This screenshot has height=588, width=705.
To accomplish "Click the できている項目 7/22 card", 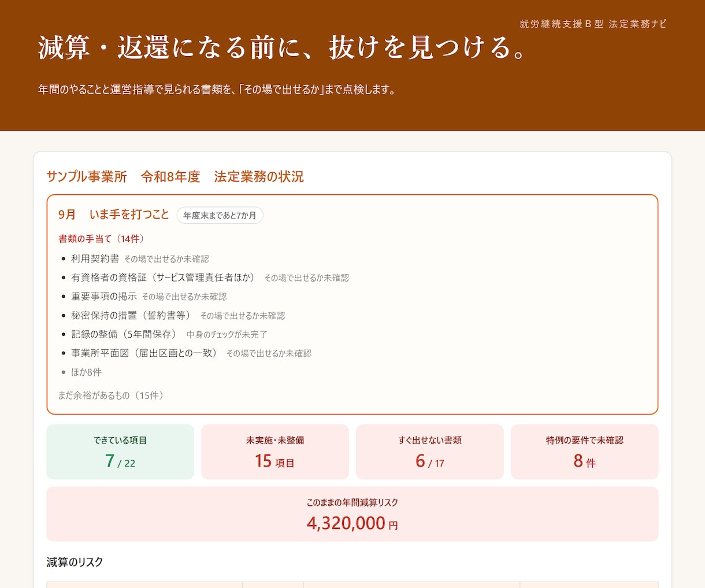I will 120,452.
